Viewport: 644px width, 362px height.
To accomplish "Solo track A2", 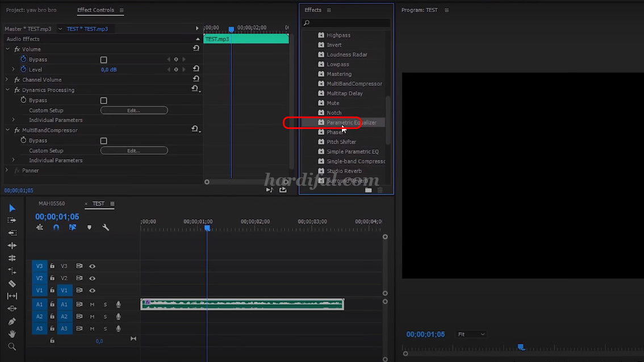I will 105,317.
